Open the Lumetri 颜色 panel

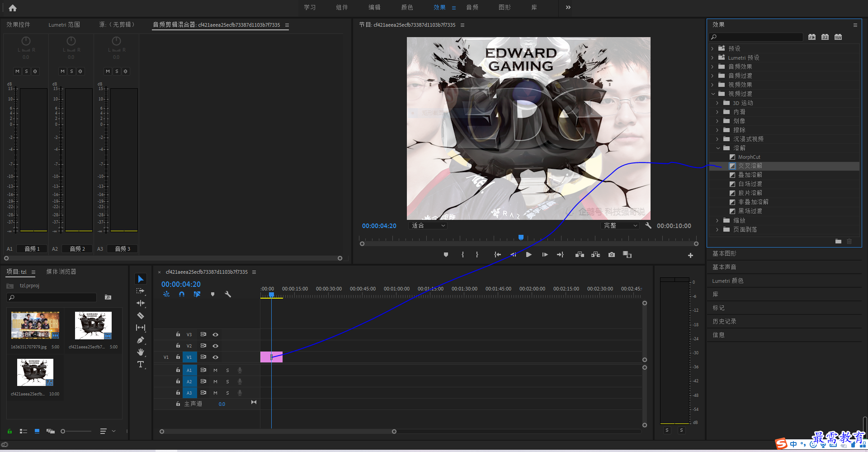728,281
